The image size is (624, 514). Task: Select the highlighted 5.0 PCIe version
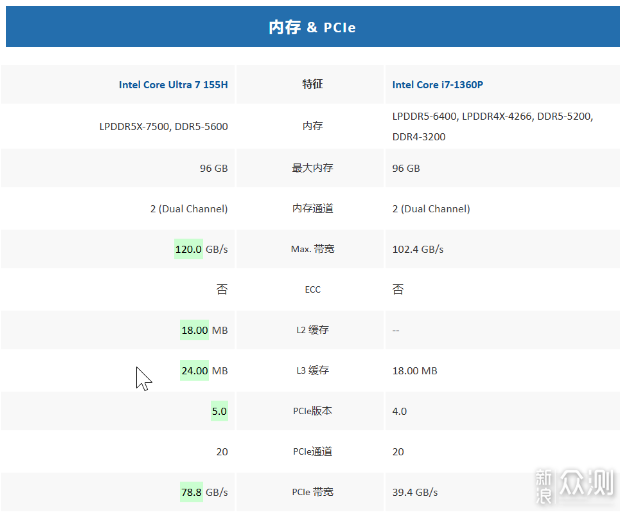[x=219, y=411]
